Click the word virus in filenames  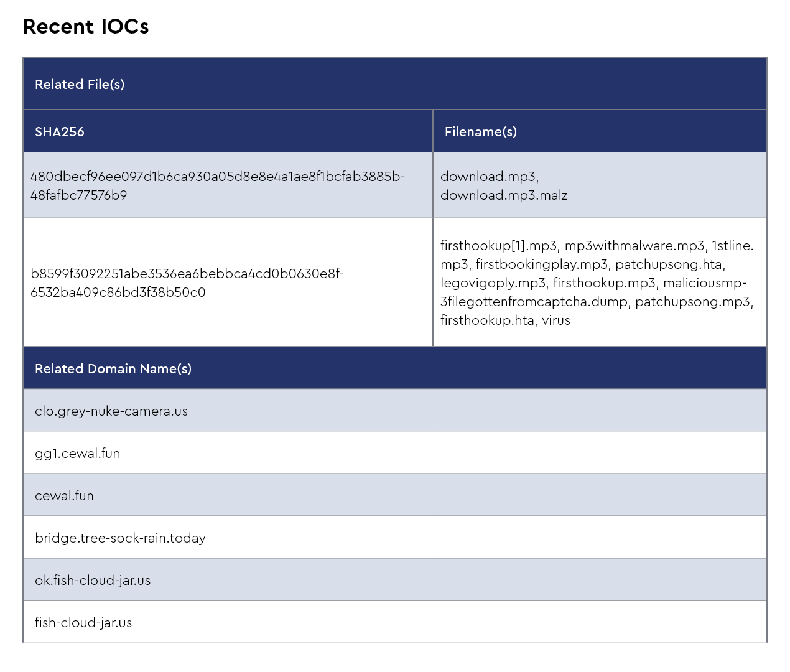[556, 320]
